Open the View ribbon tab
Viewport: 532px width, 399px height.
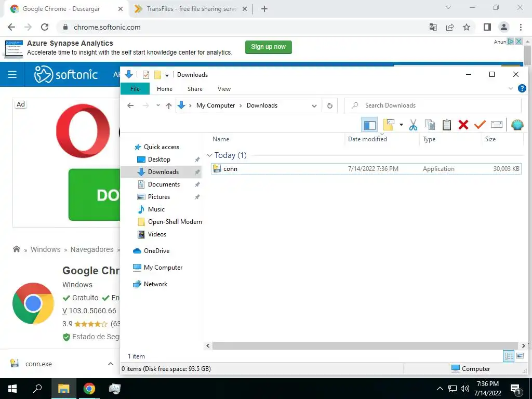pos(224,89)
